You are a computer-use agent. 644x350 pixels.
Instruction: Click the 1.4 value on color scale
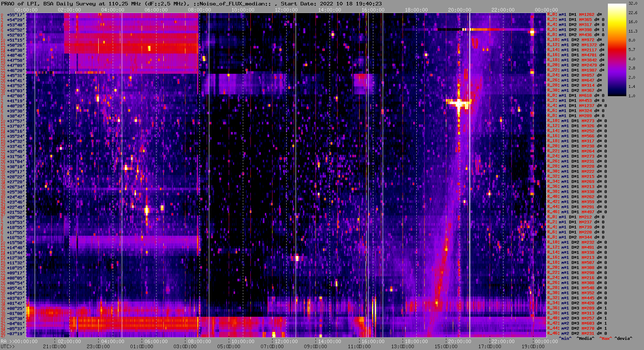632,87
